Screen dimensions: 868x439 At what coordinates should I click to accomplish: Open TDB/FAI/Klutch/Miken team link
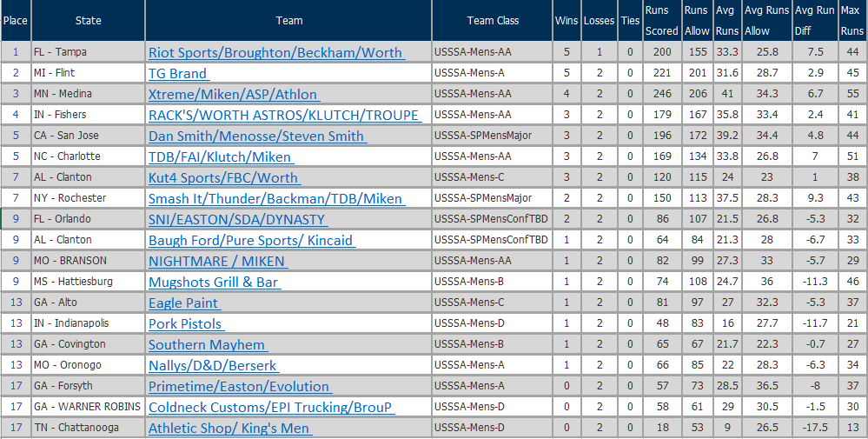point(221,156)
